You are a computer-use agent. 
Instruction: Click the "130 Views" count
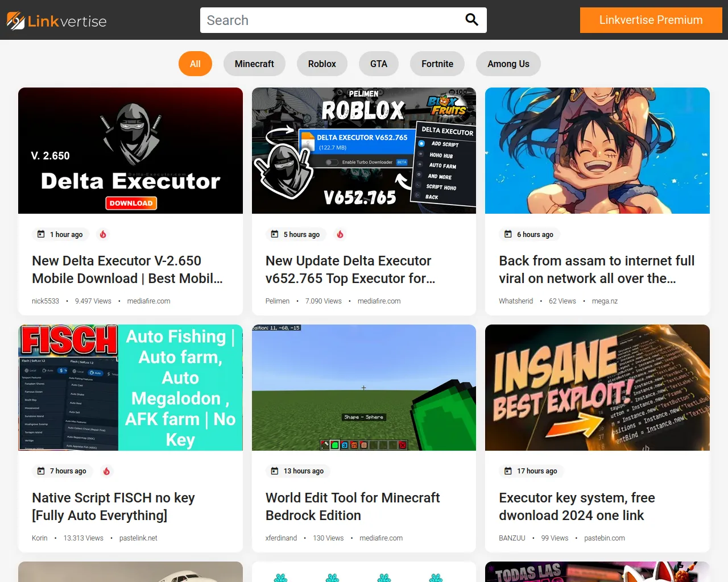click(328, 538)
